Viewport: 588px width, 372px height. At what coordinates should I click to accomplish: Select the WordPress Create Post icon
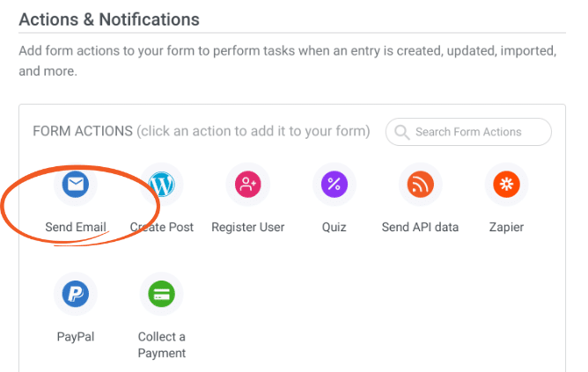click(x=162, y=185)
